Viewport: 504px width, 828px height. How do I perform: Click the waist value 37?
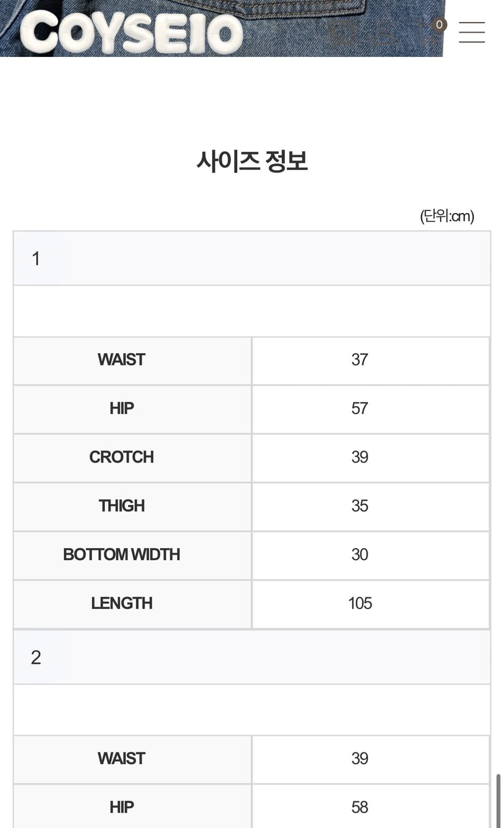(x=360, y=360)
